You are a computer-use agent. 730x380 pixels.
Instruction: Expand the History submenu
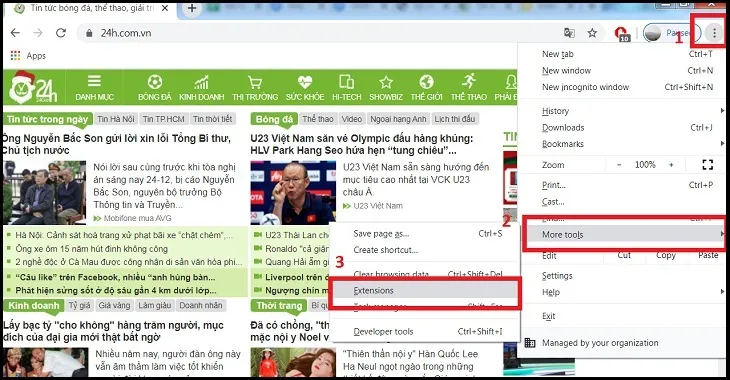tap(622, 111)
